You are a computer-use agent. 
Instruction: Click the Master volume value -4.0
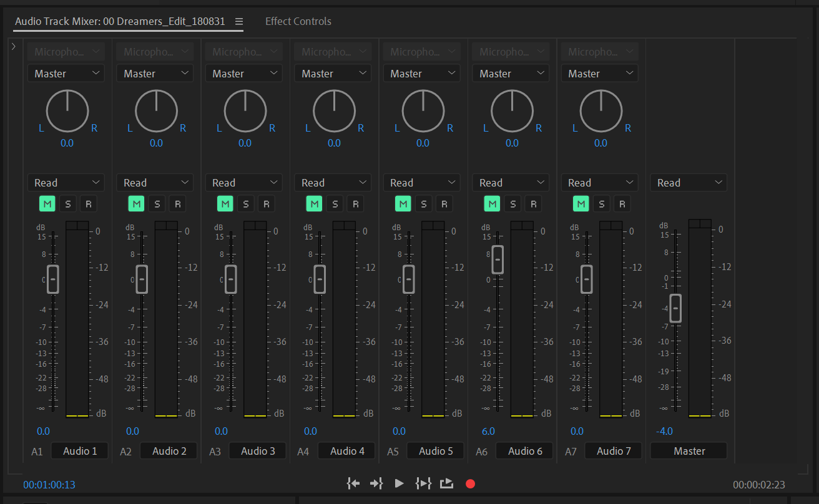[664, 431]
